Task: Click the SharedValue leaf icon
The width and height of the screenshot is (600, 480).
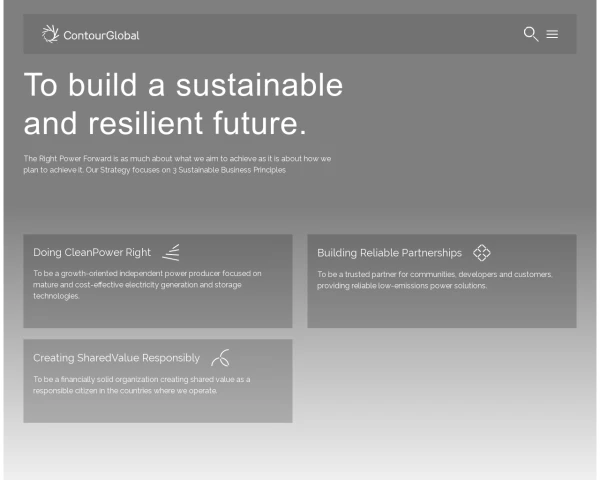Action: 220,357
